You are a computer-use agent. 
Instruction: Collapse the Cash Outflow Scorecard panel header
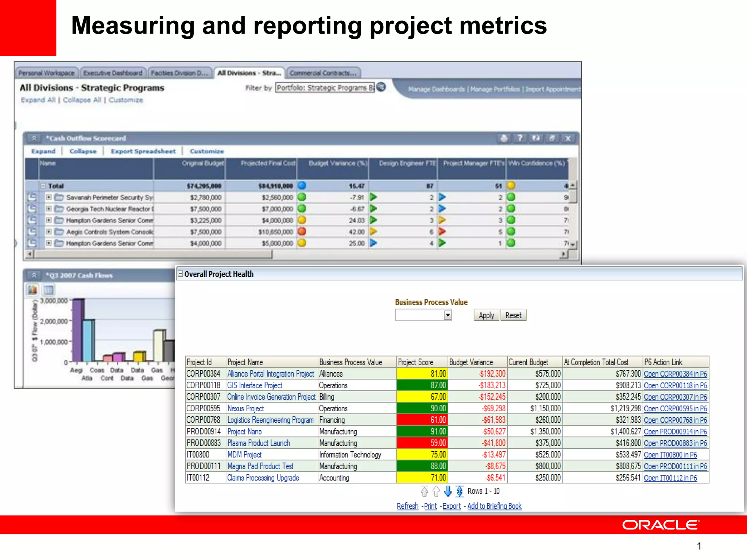pyautogui.click(x=34, y=138)
